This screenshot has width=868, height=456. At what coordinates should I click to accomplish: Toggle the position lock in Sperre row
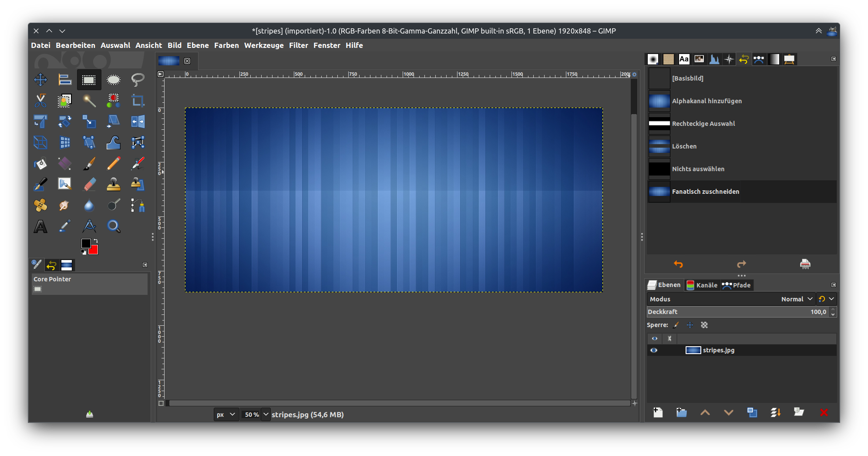pyautogui.click(x=690, y=325)
